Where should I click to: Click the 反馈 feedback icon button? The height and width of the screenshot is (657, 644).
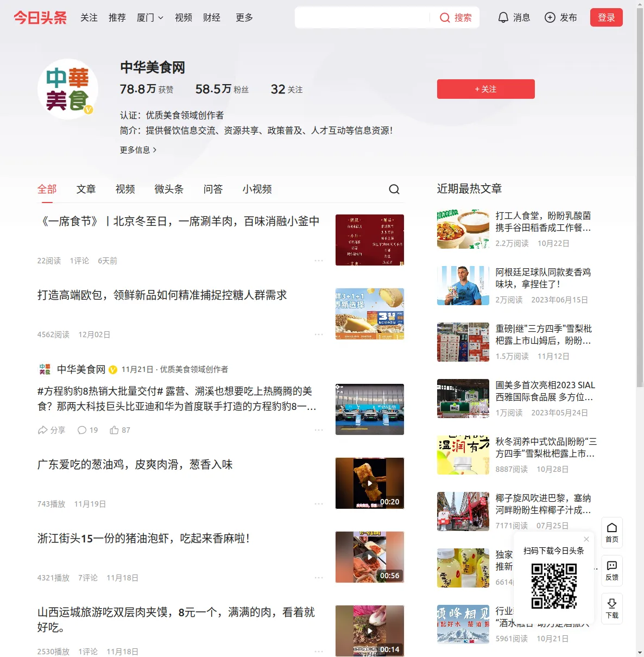point(612,571)
